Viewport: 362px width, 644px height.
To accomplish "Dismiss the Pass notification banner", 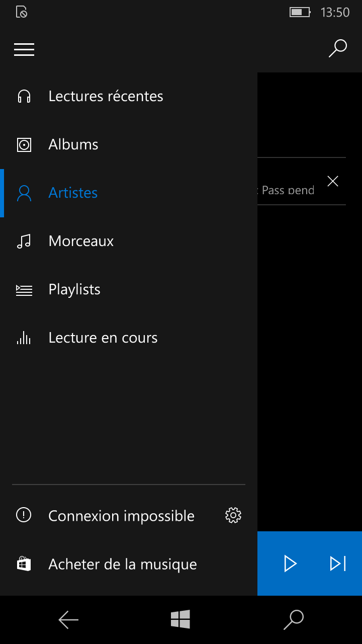I will [333, 182].
